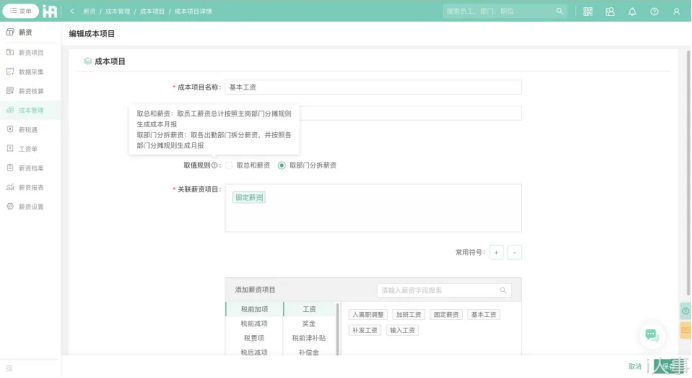Select the 税前加项 category

[x=254, y=309]
